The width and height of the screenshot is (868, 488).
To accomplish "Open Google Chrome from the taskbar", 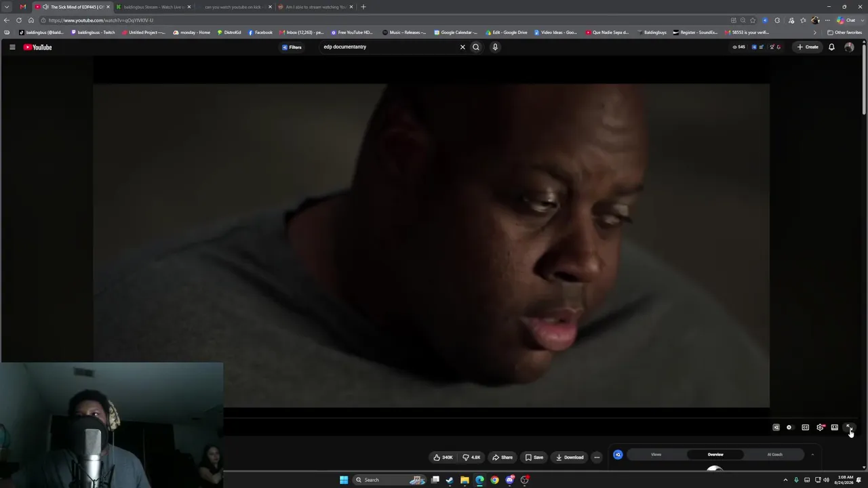I will point(494,480).
